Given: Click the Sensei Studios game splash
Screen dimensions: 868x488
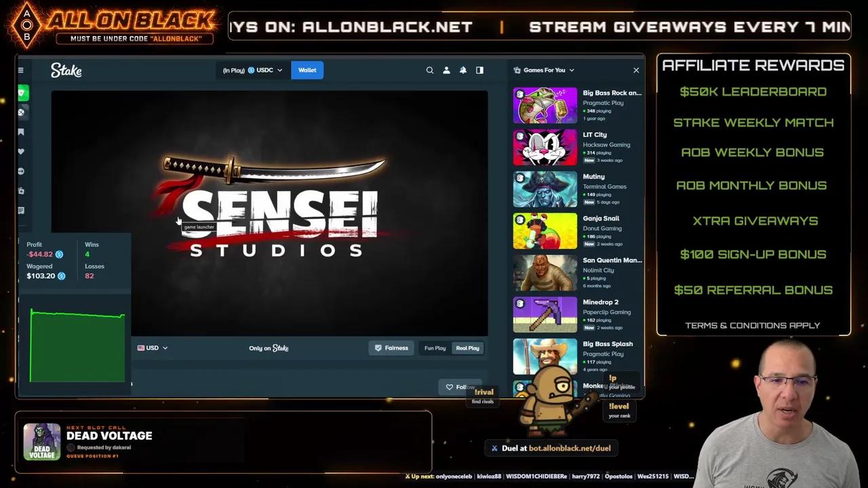Looking at the screenshot, I should point(269,213).
